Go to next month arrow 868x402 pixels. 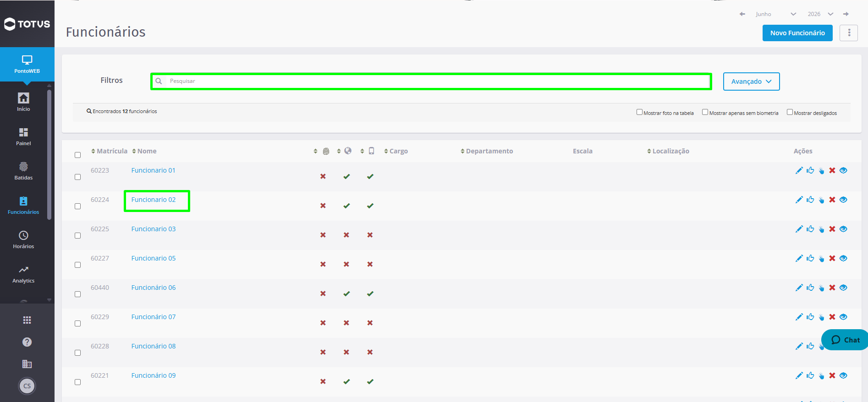[846, 14]
